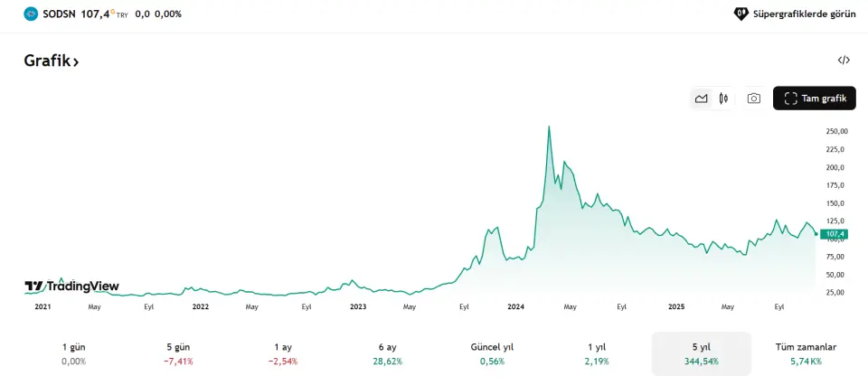Image resolution: width=868 pixels, height=385 pixels.
Task: Click the 107,4 current price label
Action: point(835,233)
